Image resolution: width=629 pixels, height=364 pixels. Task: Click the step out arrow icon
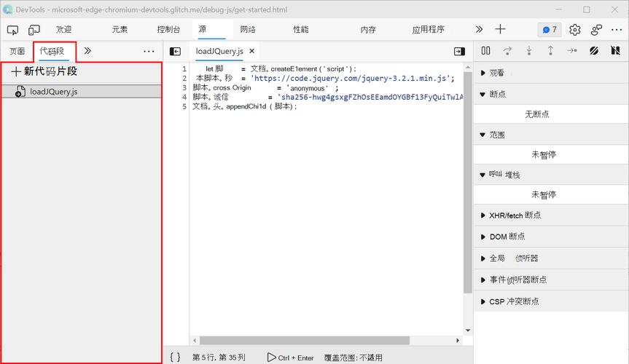point(550,51)
